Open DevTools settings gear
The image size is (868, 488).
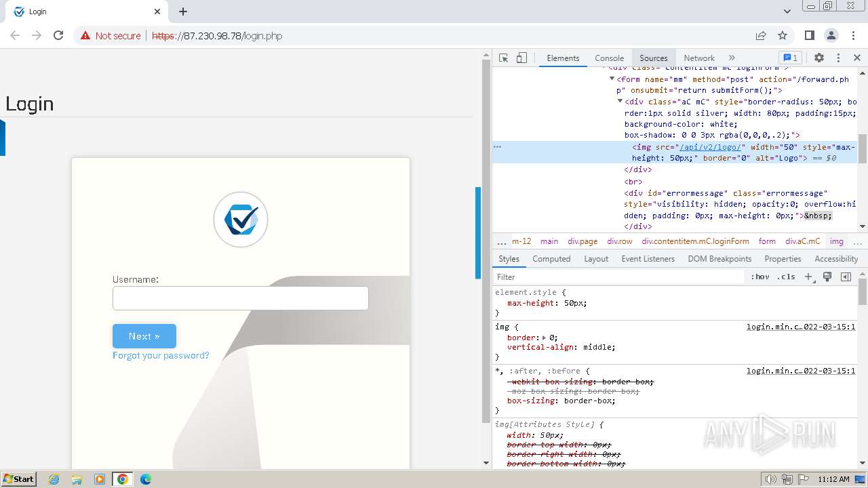pyautogui.click(x=819, y=58)
